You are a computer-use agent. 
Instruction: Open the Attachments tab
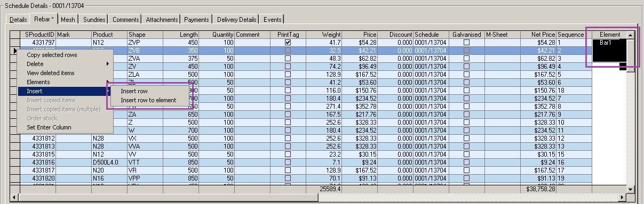tap(162, 20)
